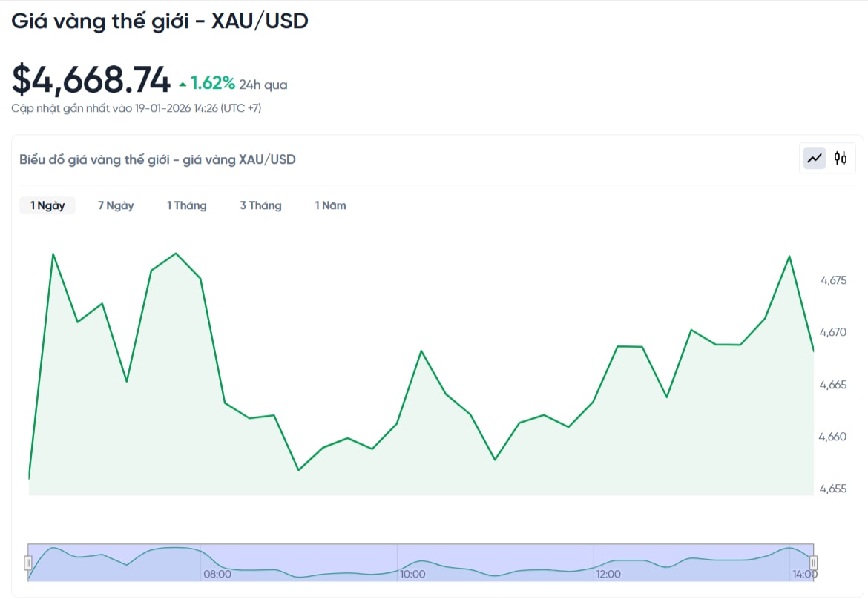This screenshot has height=599, width=868.
Task: Click the green up-arrow beside 1.62%
Action: click(x=183, y=85)
